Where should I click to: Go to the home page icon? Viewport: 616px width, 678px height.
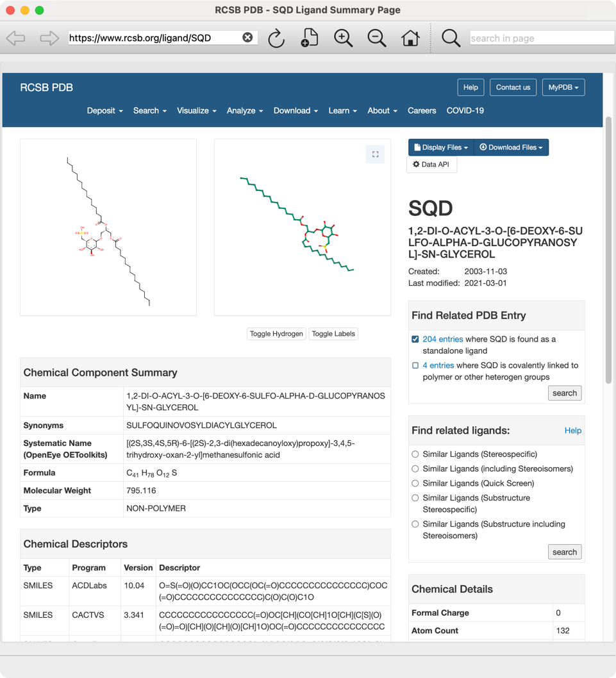410,38
